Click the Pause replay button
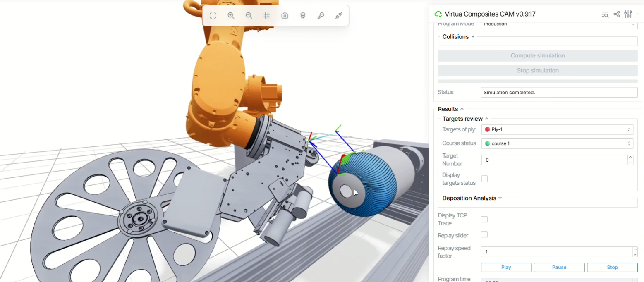Screen dimensions: 644x282 (x=559, y=268)
